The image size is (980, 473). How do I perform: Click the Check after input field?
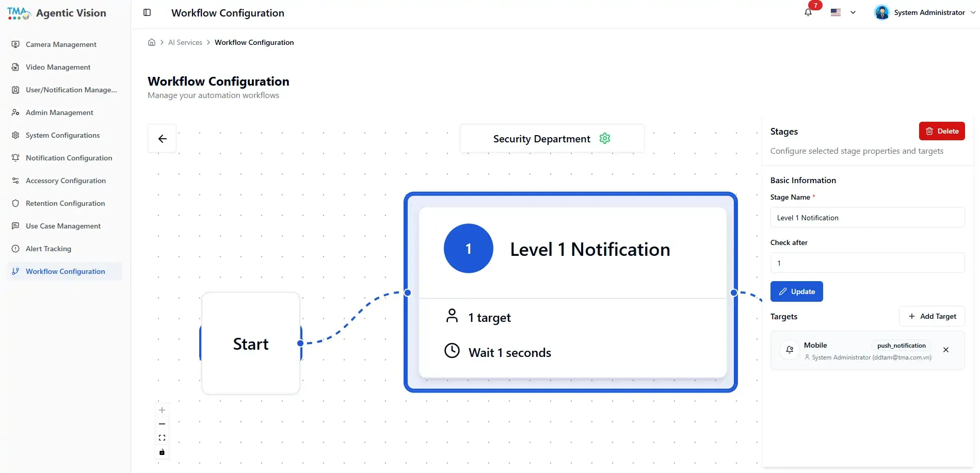click(867, 263)
